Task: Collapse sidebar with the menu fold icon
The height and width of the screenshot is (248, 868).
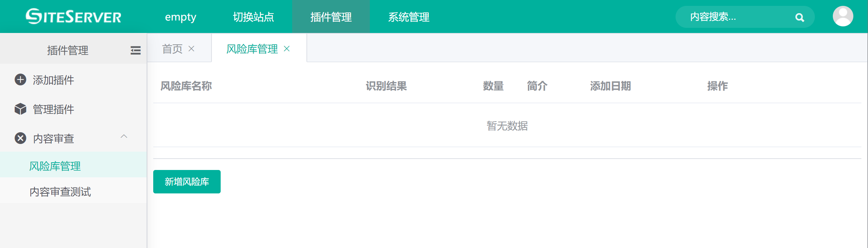Action: pyautogui.click(x=135, y=50)
